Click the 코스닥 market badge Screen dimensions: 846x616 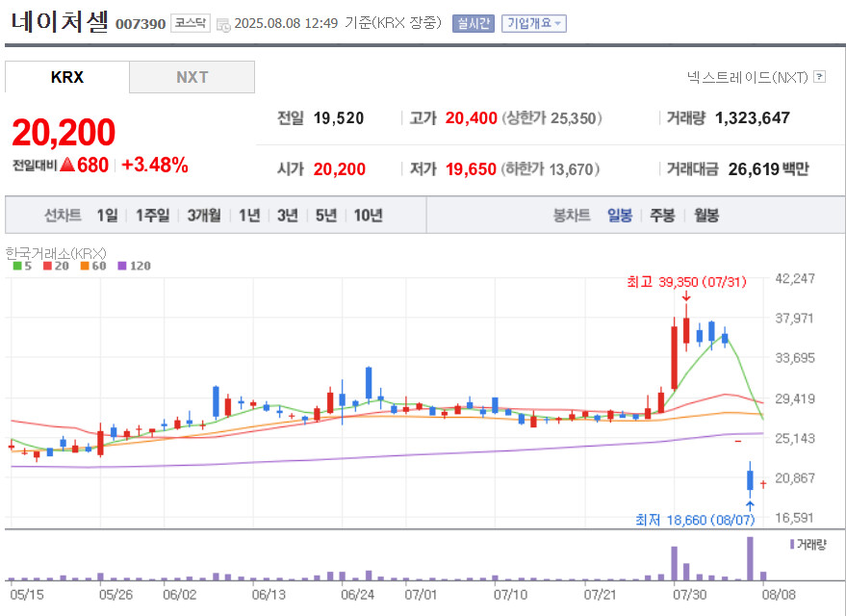pos(190,23)
